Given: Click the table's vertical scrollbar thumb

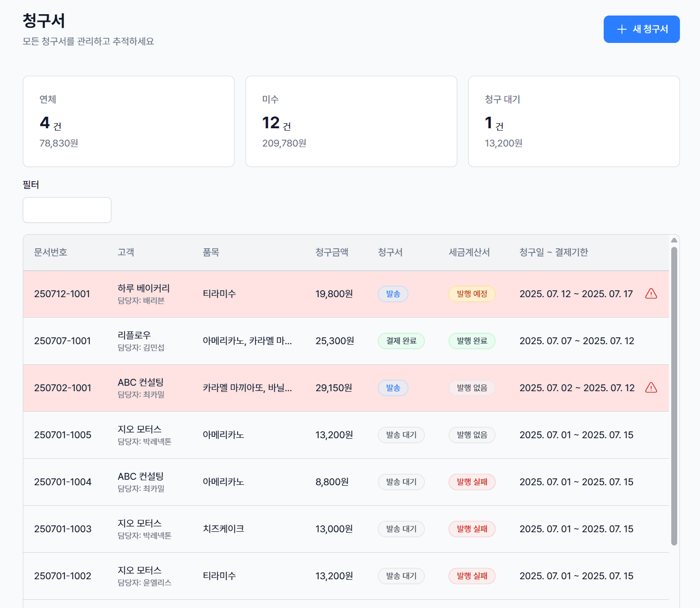Looking at the screenshot, I should coord(674,396).
